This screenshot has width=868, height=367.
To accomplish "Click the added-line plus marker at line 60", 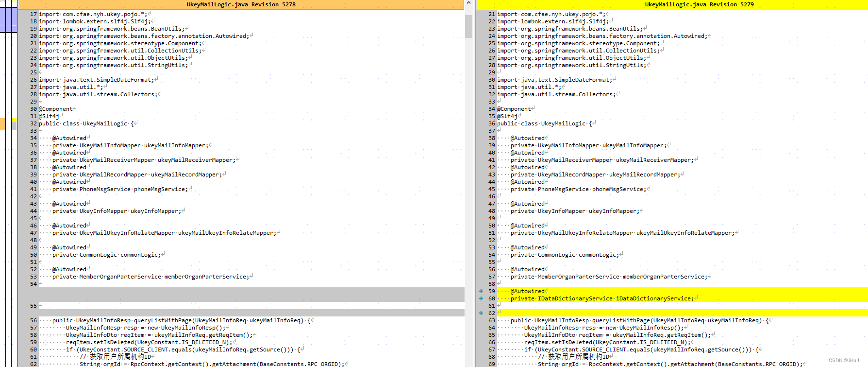I will pyautogui.click(x=481, y=298).
